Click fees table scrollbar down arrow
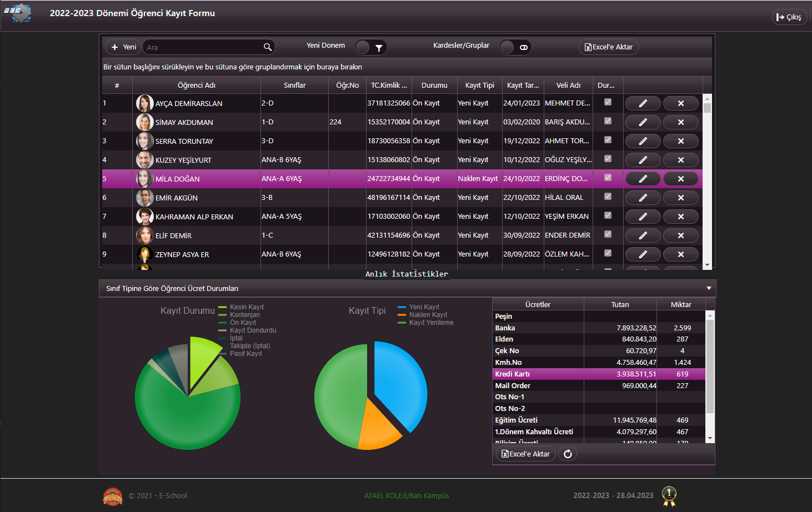This screenshot has height=512, width=812. coord(710,438)
